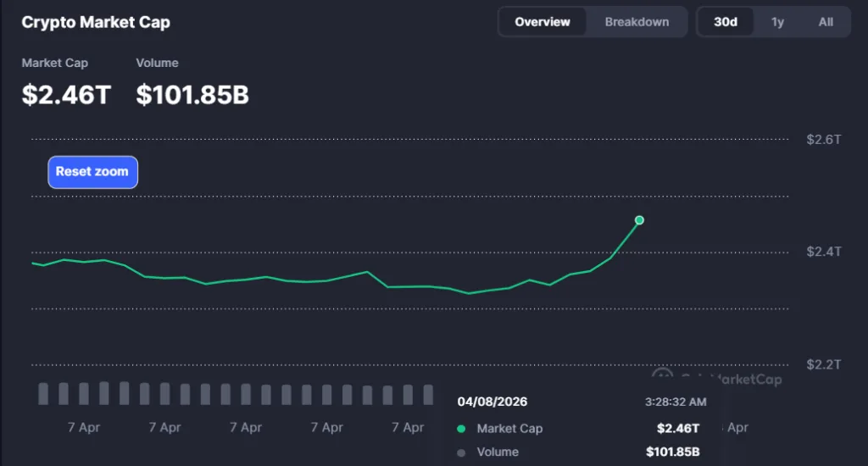The height and width of the screenshot is (466, 868).
Task: Click the tooltip Market Cap value $2.46T
Action: (678, 429)
